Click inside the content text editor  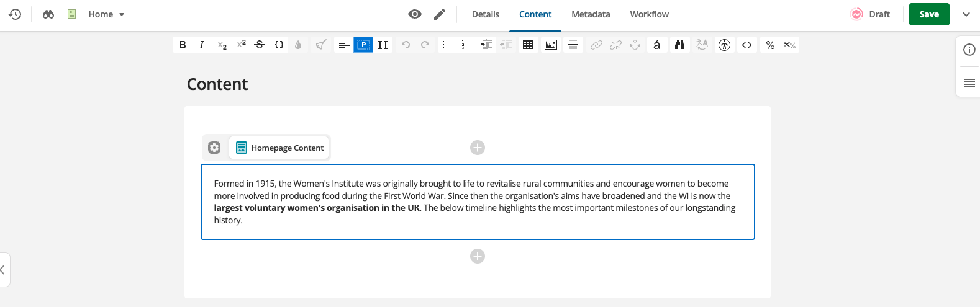pos(478,202)
